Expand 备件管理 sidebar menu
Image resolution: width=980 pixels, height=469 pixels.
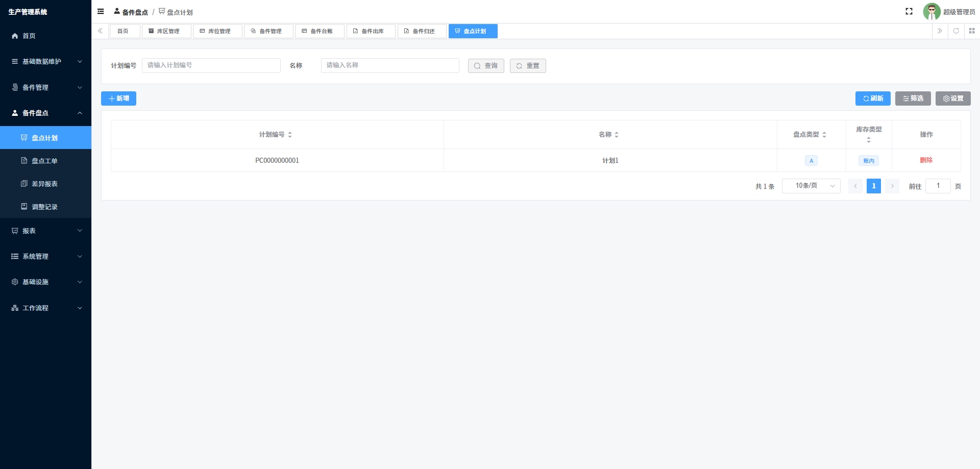coord(45,87)
